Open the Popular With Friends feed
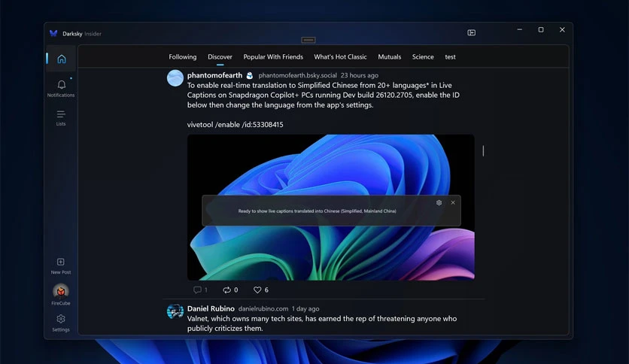This screenshot has height=364, width=629. pos(273,57)
